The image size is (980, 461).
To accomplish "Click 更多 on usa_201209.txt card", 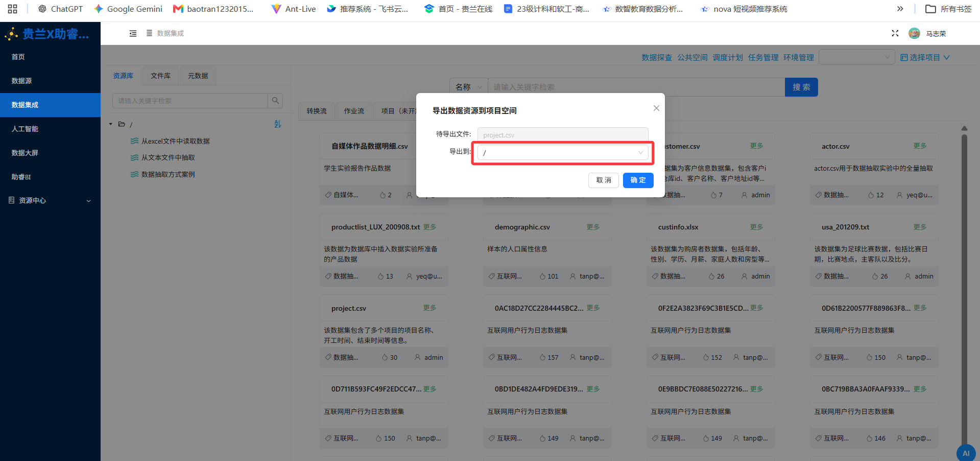I will click(920, 226).
